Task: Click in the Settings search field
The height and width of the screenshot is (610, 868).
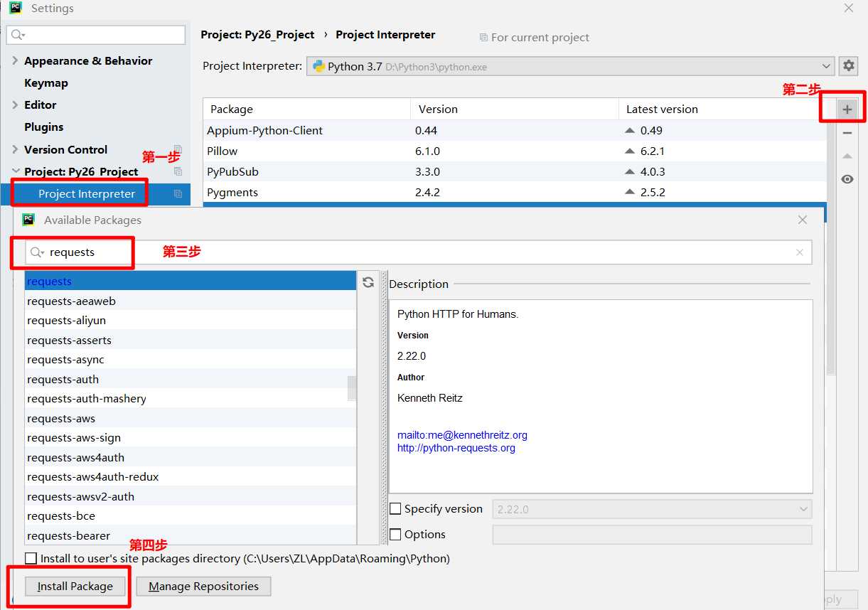Action: tap(96, 35)
